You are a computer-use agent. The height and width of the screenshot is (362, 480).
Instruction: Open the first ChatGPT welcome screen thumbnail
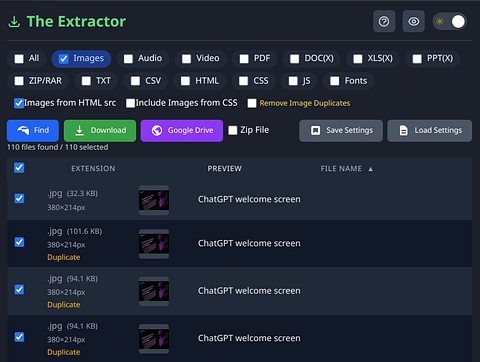(154, 200)
